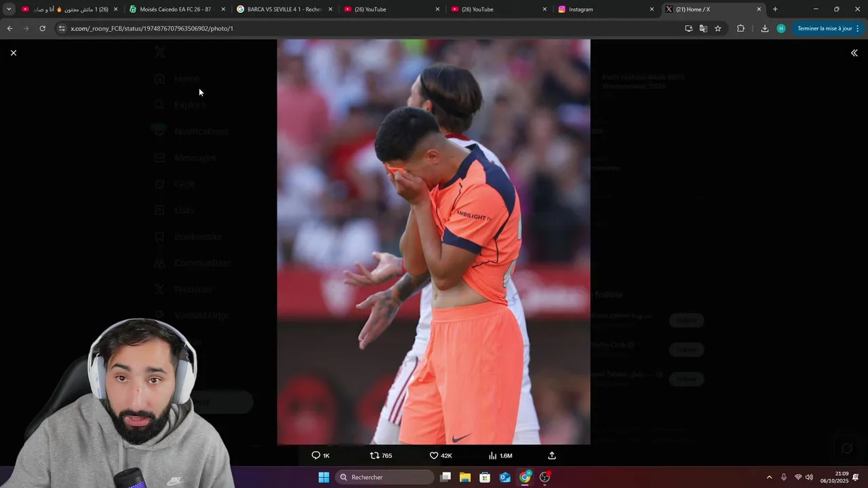Screen dimensions: 868x488
Task: Open the Windows notification center bell
Action: (856, 477)
